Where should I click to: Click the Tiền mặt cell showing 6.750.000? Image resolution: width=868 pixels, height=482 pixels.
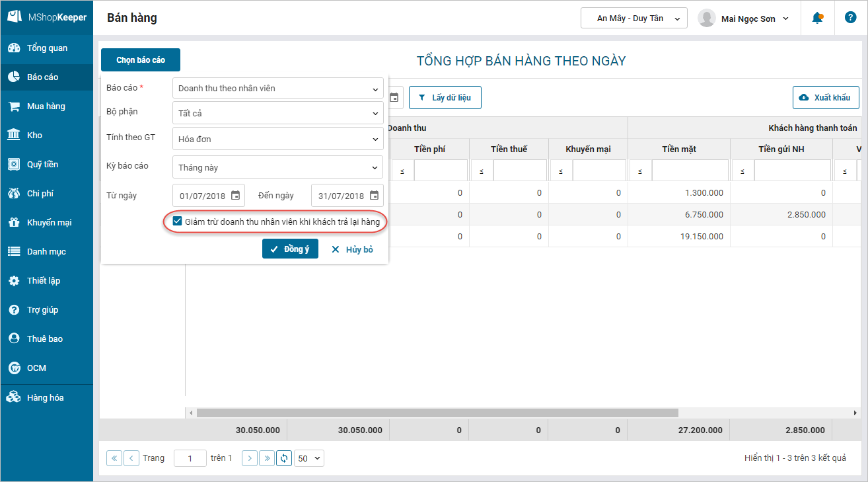pos(679,215)
